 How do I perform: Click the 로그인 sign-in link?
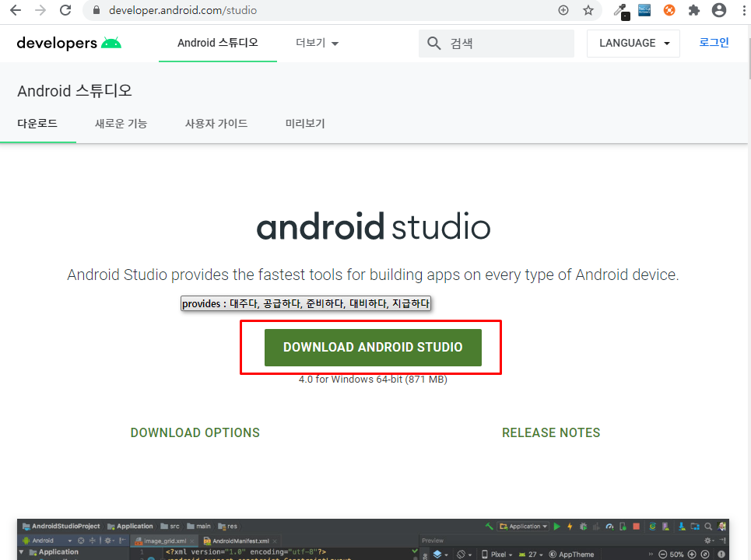714,42
